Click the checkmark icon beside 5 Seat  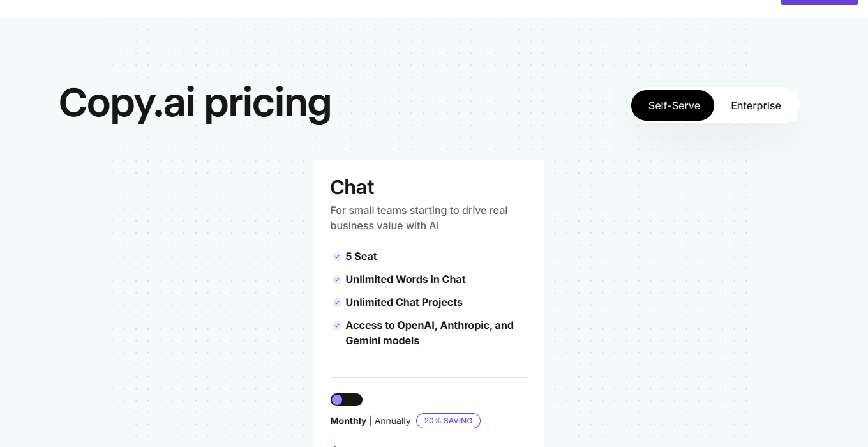[x=337, y=257]
